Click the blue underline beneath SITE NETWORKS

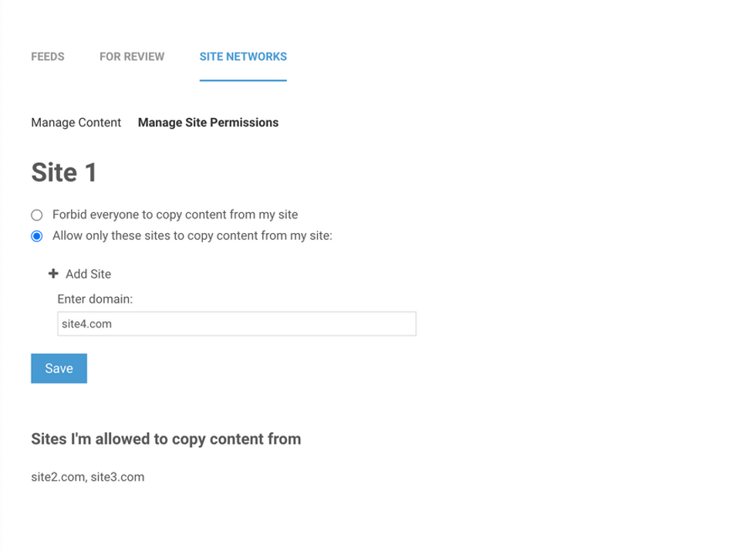coord(243,79)
